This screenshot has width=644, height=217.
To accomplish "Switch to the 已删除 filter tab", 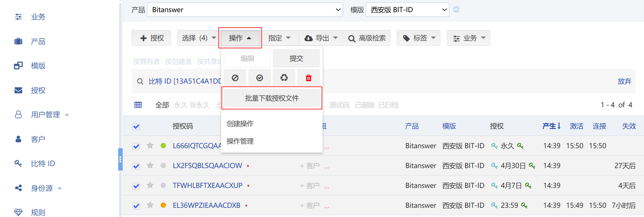I will [365, 105].
